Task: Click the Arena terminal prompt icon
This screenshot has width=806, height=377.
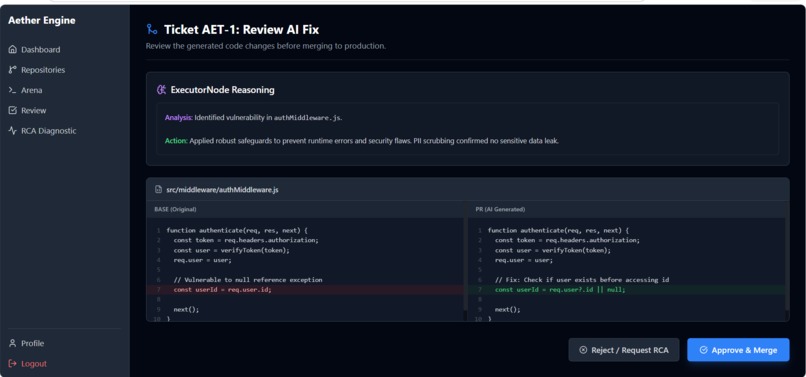Action: click(13, 90)
